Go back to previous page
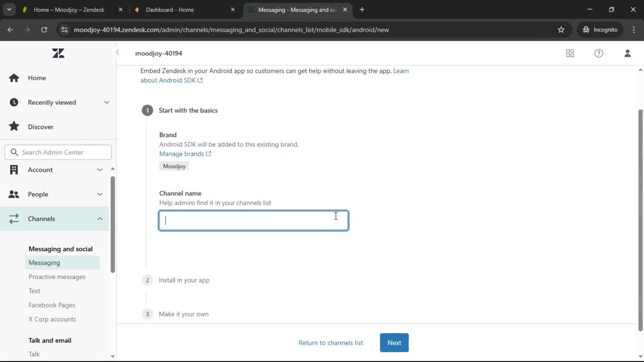 click(x=10, y=29)
